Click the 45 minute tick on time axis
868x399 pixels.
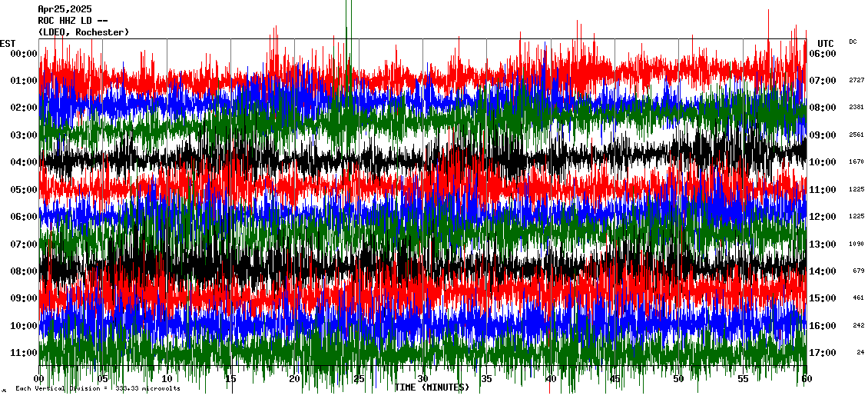pos(615,379)
